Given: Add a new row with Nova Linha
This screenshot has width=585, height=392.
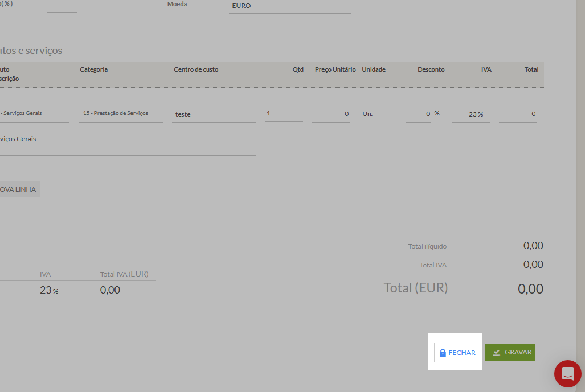Looking at the screenshot, I should point(19,189).
